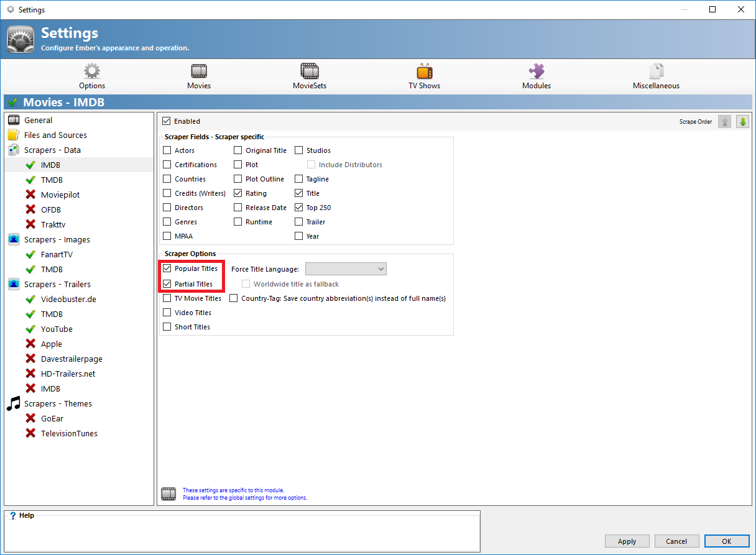
Task: Check the Year scraper field
Action: click(298, 236)
